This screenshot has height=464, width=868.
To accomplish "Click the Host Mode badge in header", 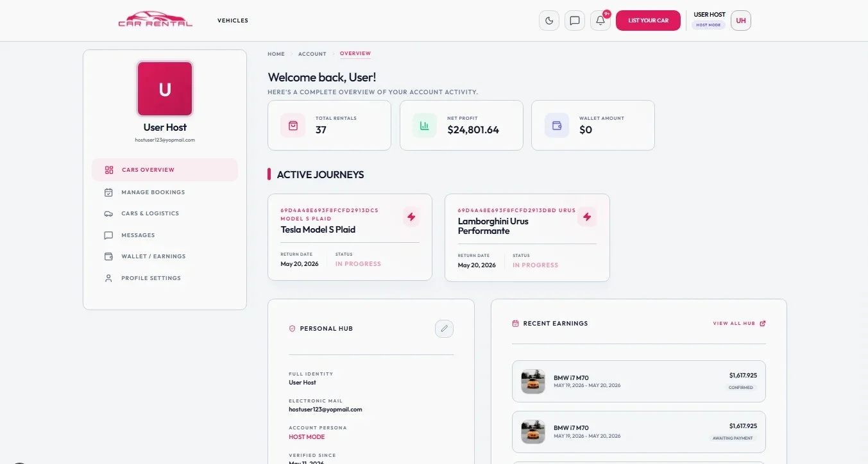I will 709,25.
